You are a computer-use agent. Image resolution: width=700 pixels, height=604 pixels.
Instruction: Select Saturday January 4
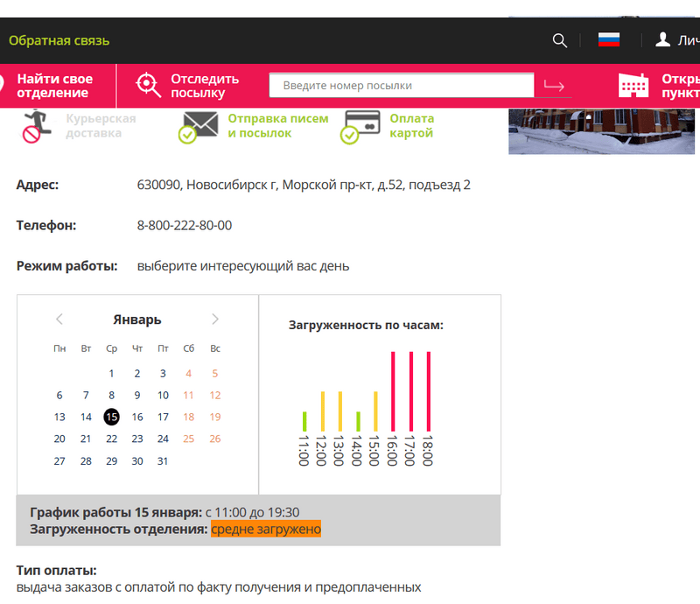(188, 374)
